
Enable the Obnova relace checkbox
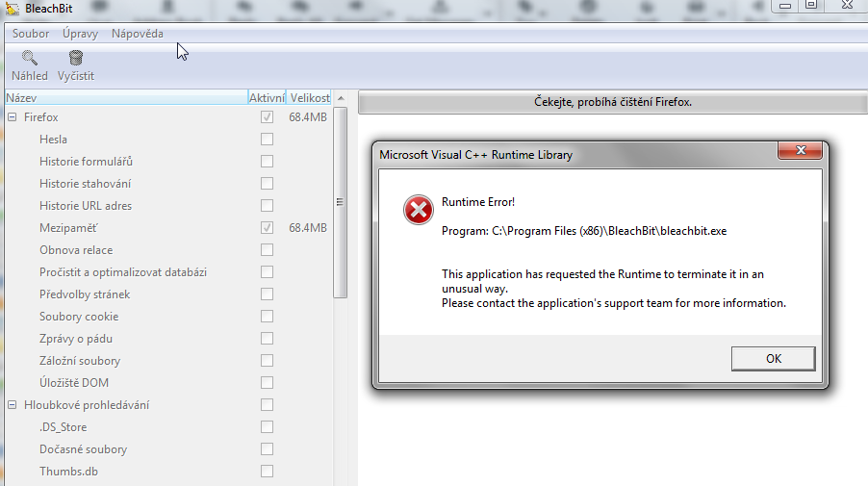[x=267, y=250]
